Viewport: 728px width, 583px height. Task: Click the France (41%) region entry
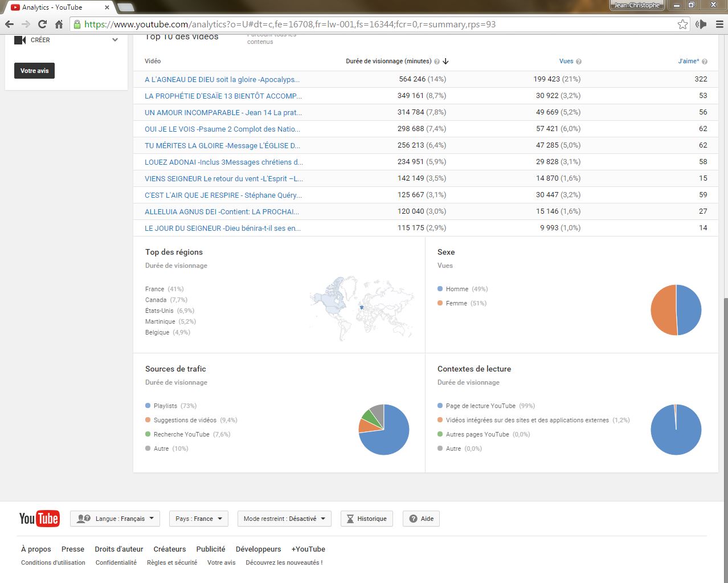165,289
